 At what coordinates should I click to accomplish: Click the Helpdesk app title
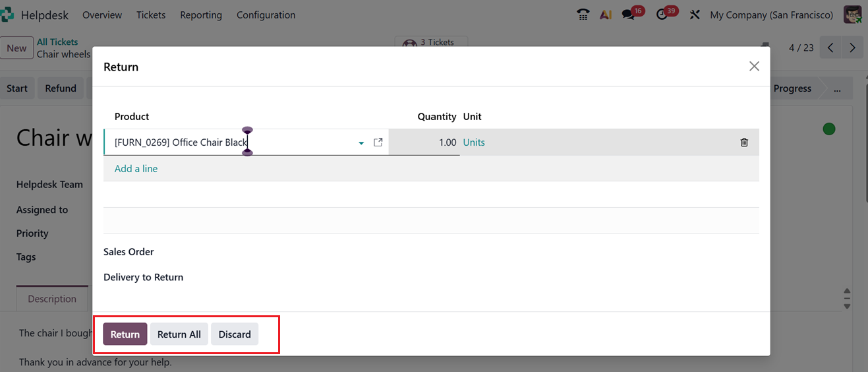click(x=45, y=15)
